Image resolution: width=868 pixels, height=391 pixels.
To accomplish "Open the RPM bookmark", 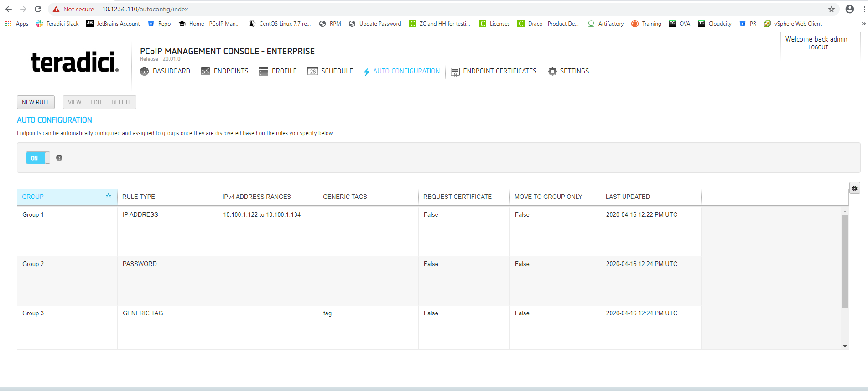I will tap(330, 24).
